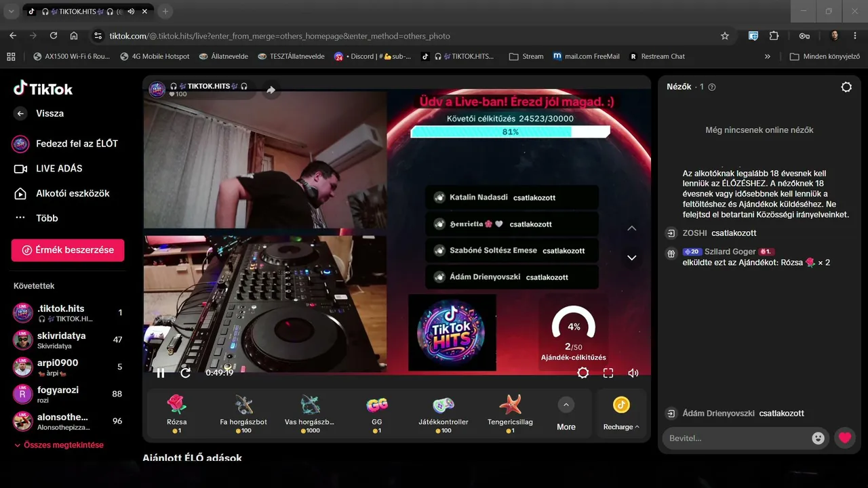Open mail.com FreeMail bookmark

pos(586,56)
